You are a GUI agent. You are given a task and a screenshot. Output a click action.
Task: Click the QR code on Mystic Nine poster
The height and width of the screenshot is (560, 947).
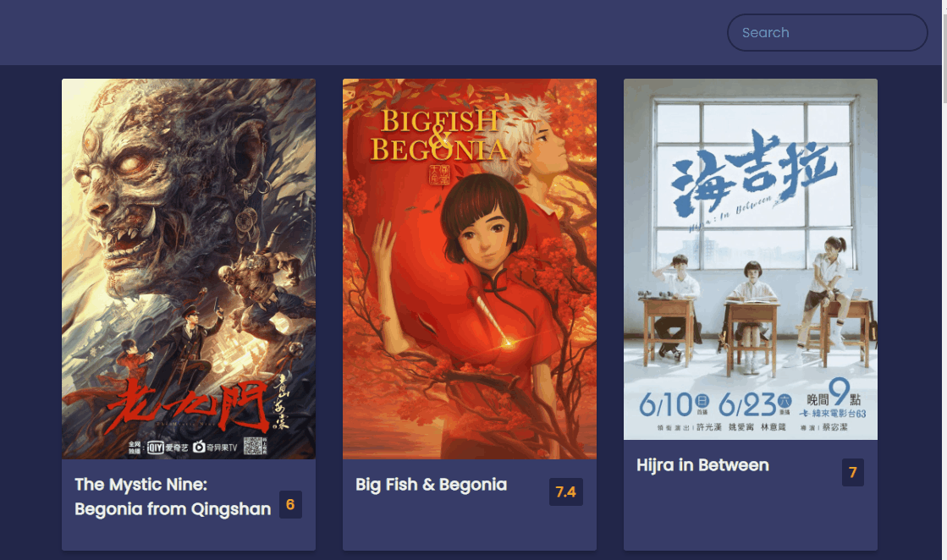(255, 446)
